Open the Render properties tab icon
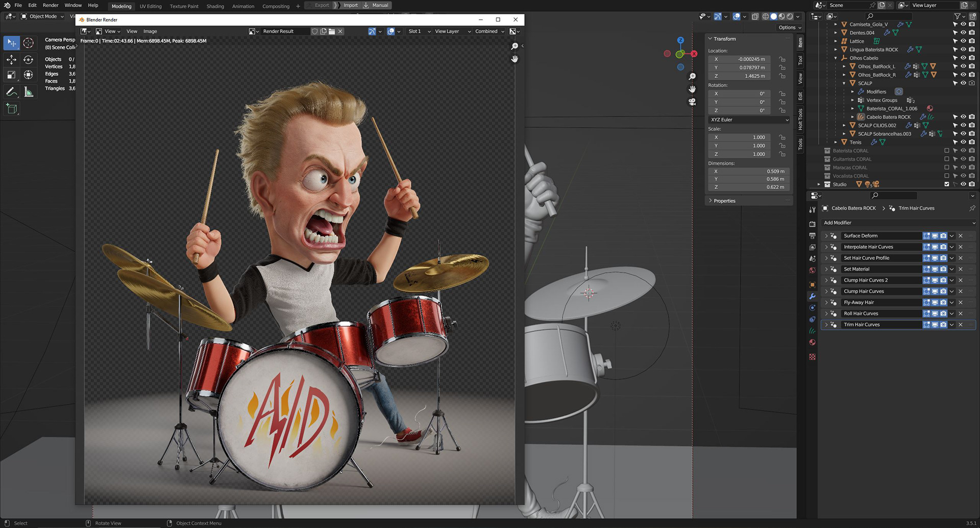The width and height of the screenshot is (980, 528). (x=812, y=224)
